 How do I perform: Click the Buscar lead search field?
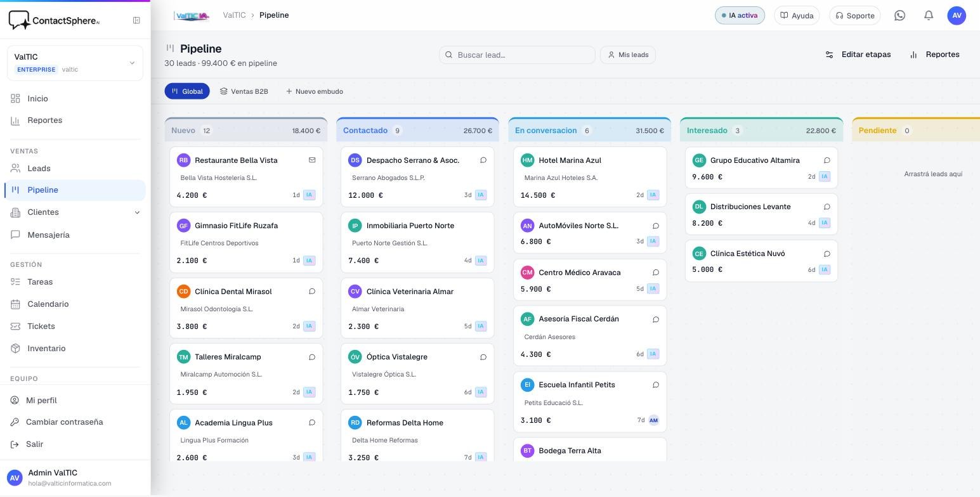[x=517, y=55]
